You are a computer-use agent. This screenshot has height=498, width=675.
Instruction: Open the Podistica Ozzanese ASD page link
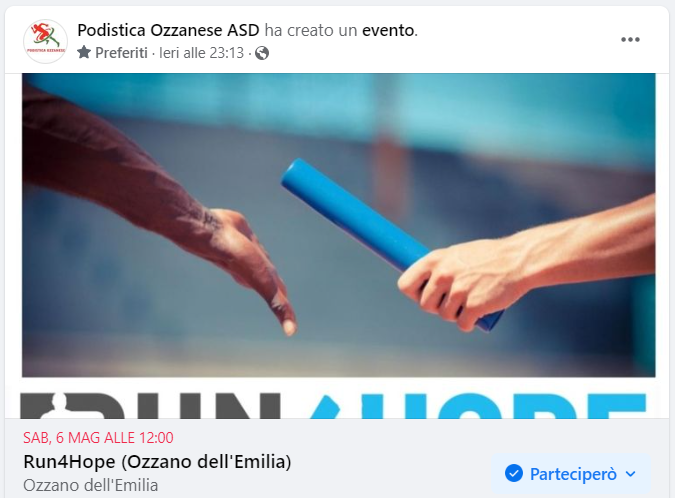click(168, 30)
